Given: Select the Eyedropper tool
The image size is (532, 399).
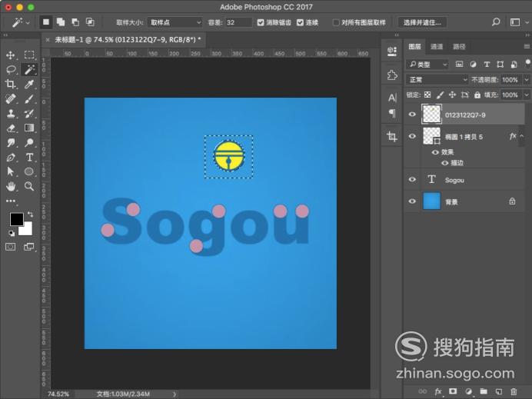Looking at the screenshot, I should (x=29, y=84).
